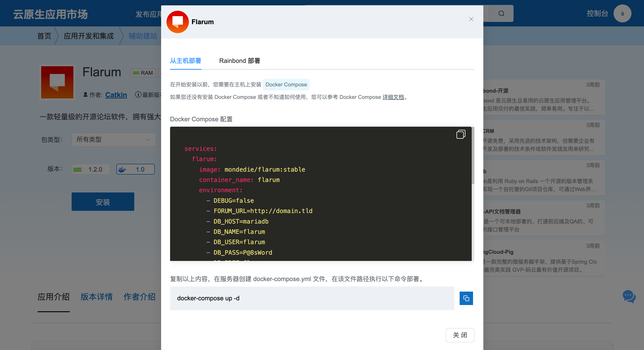
Task: Click the 关闭 button
Action: (460, 335)
